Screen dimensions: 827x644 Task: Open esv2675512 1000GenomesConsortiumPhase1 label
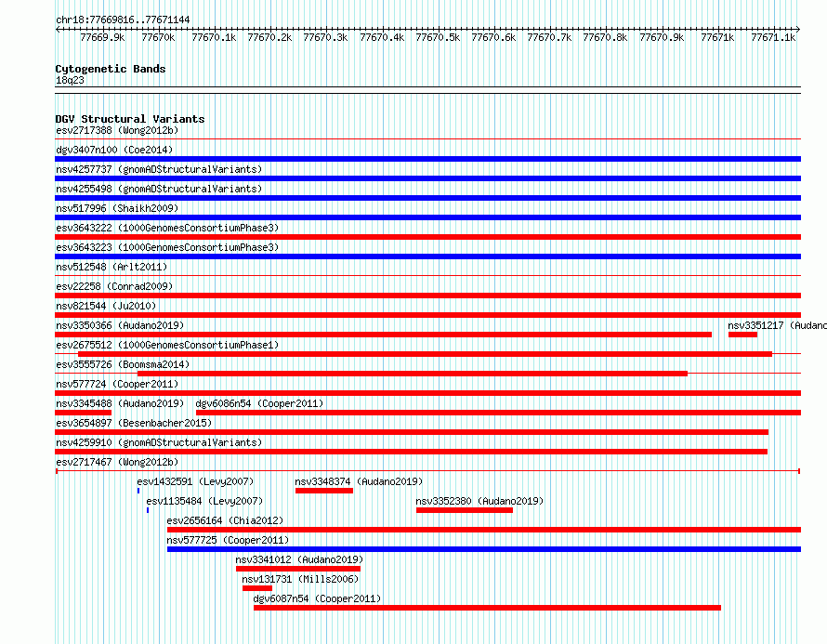click(x=167, y=345)
